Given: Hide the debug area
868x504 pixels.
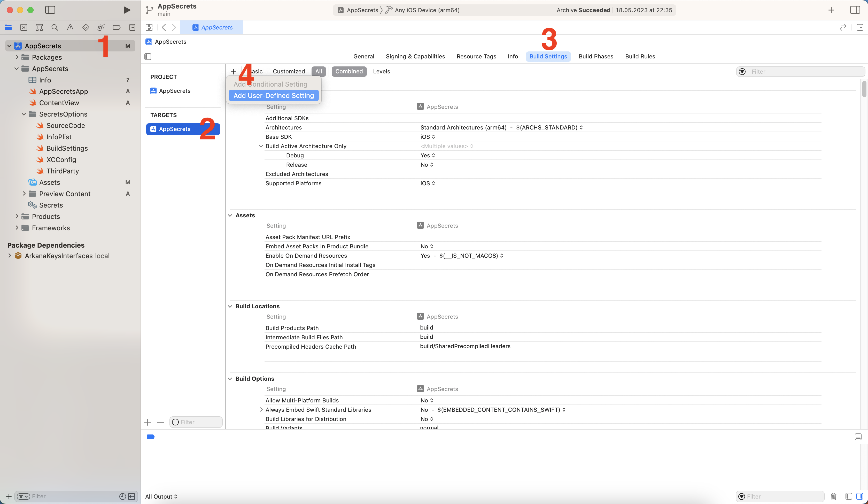Looking at the screenshot, I should point(858,437).
